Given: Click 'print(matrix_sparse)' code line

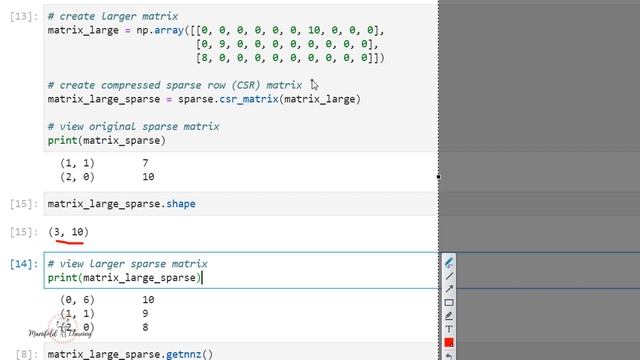Looking at the screenshot, I should pyautogui.click(x=107, y=140).
